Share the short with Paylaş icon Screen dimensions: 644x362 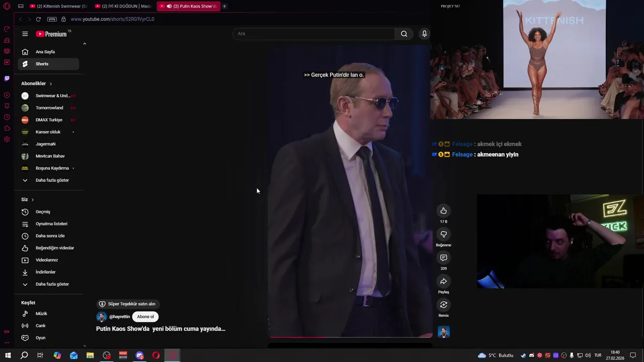pos(443,282)
